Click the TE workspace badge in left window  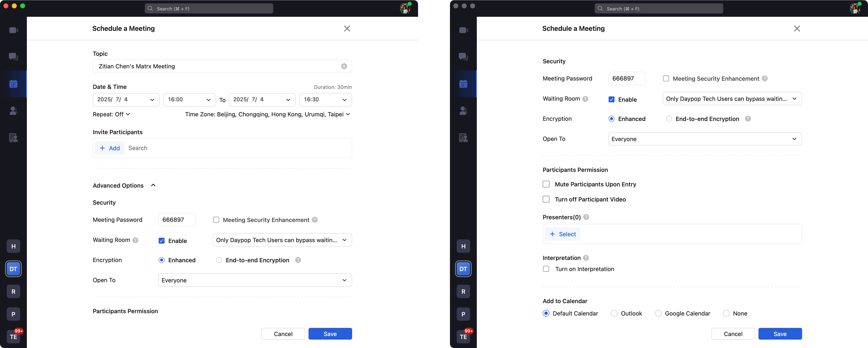click(13, 336)
